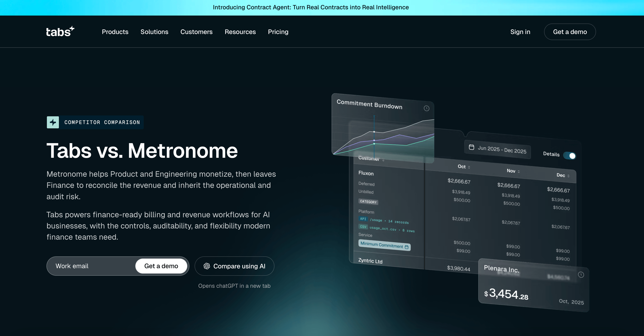Open the Products menu
This screenshot has height=336, width=644.
pos(115,32)
